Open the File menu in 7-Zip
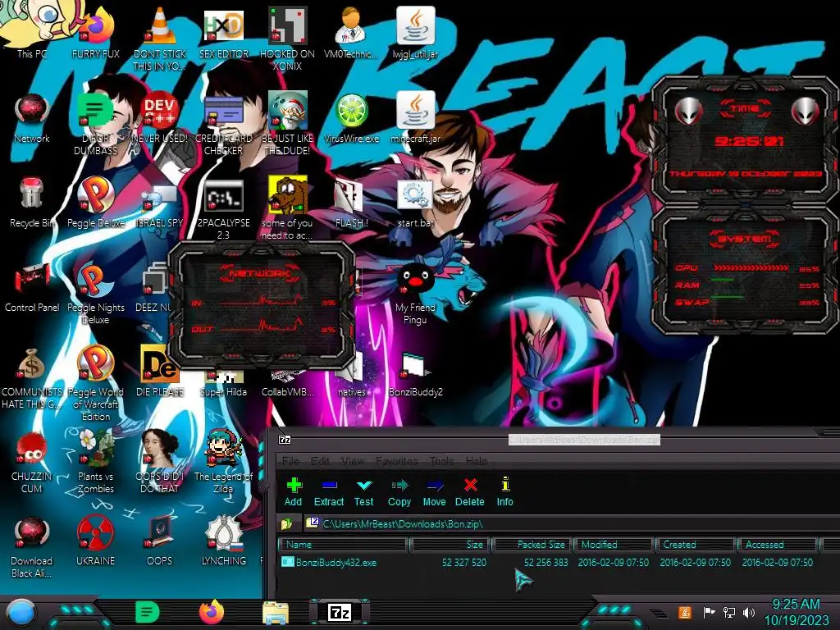840x630 pixels. 291,461
